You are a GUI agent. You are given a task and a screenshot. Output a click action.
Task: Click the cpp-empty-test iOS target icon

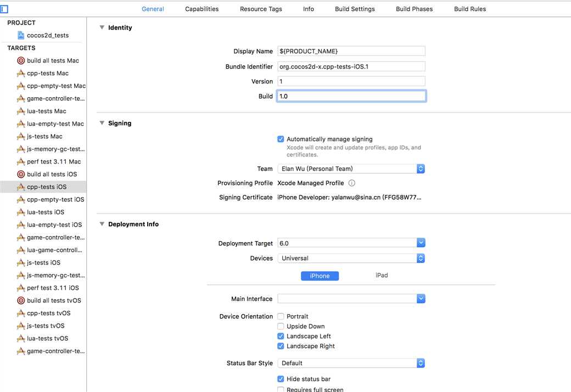pos(21,200)
